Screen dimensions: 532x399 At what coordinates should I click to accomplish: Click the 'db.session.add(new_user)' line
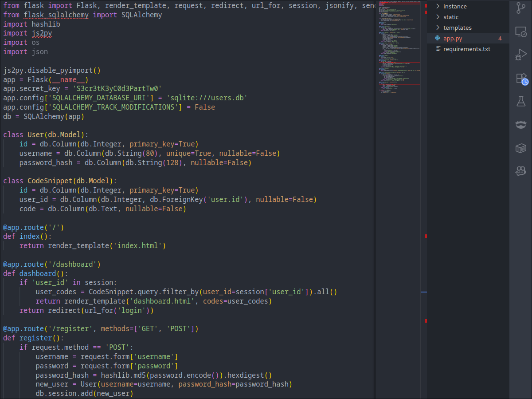[x=85, y=394]
